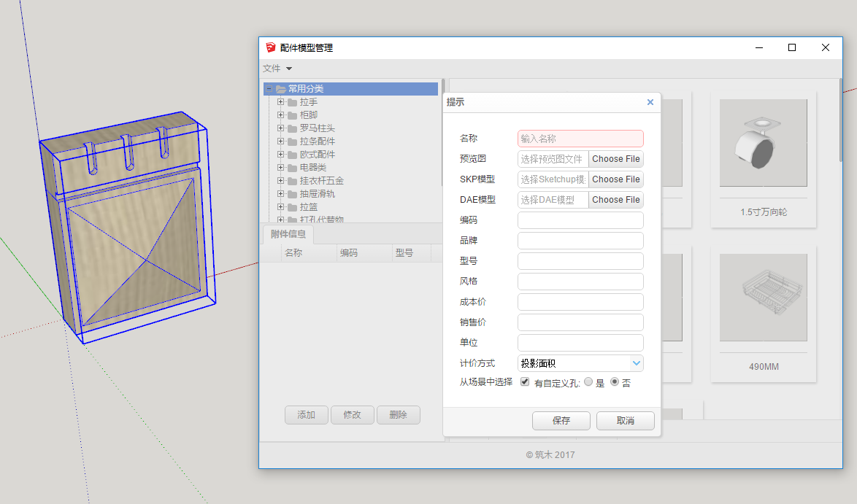Viewport: 857px width, 504px height.
Task: Click the 电器类 folder icon
Action: 292,168
